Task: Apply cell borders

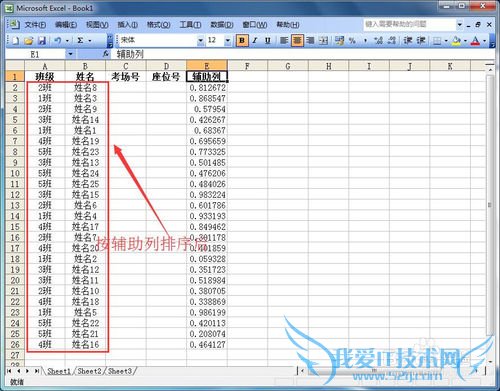Action: (x=437, y=41)
